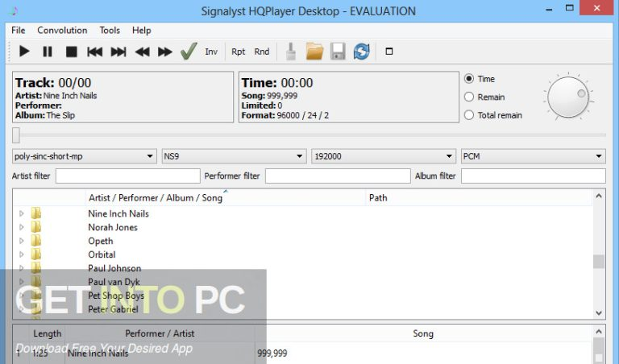Open the Tools menu

pyautogui.click(x=110, y=31)
